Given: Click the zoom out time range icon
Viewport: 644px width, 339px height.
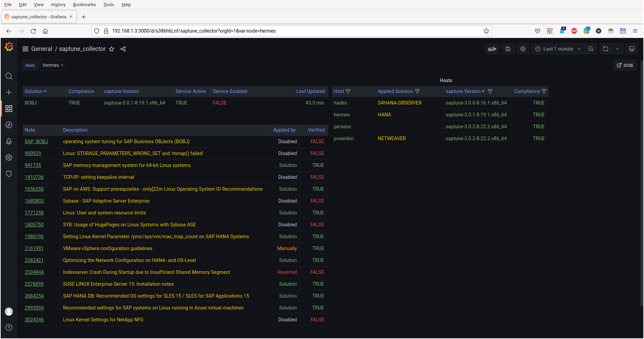Looking at the screenshot, I should [x=590, y=49].
